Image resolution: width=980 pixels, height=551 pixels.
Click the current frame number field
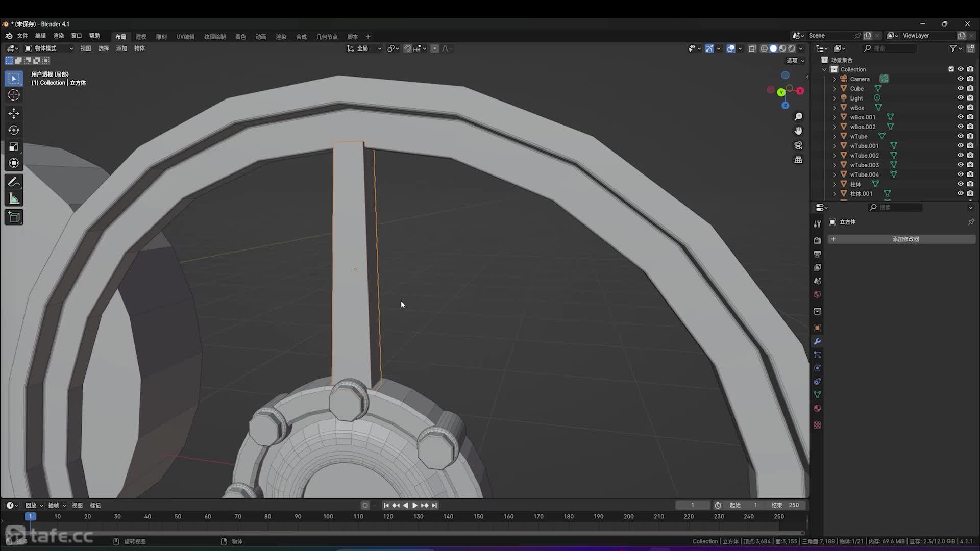tap(693, 505)
